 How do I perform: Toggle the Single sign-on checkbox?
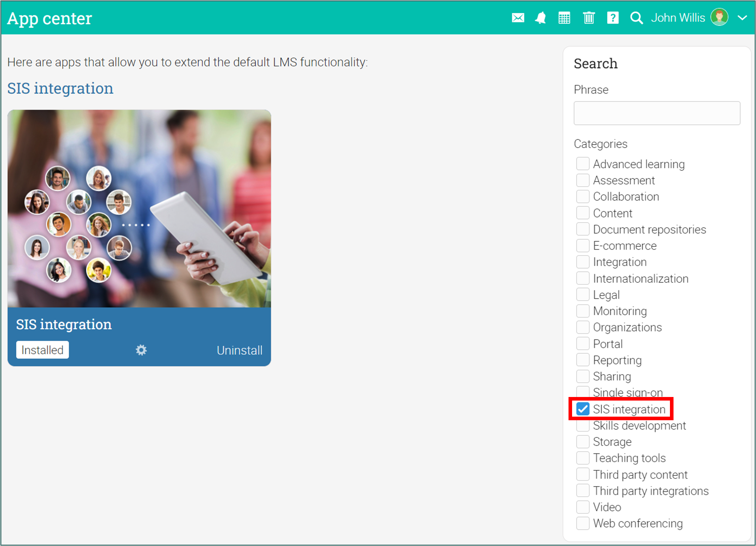click(583, 391)
